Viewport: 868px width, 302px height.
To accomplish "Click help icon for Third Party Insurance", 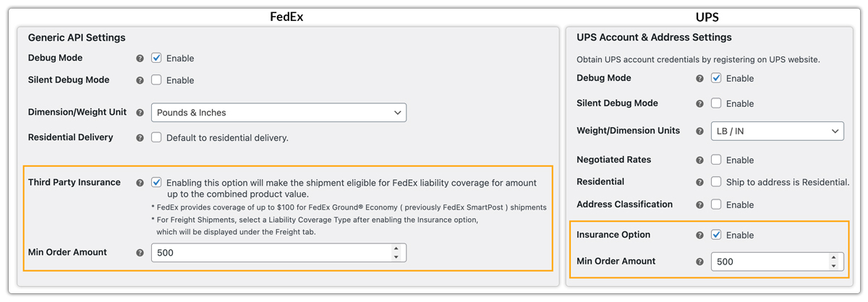I will 140,183.
